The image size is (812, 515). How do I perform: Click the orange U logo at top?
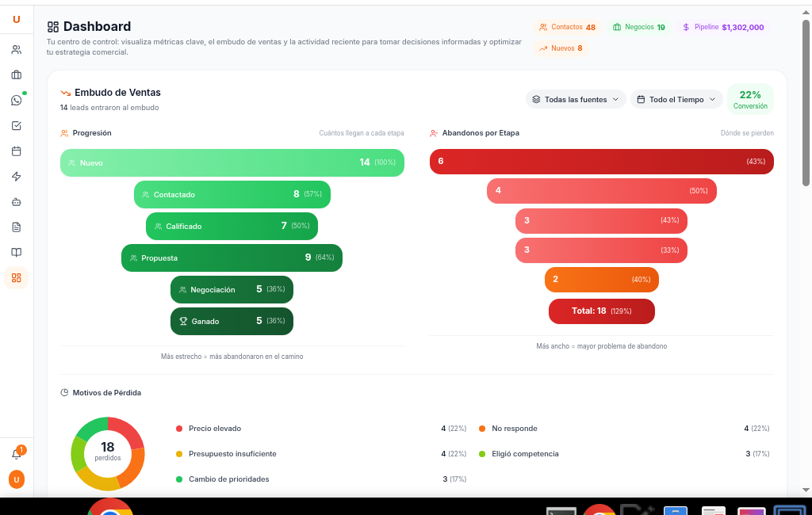tap(17, 19)
